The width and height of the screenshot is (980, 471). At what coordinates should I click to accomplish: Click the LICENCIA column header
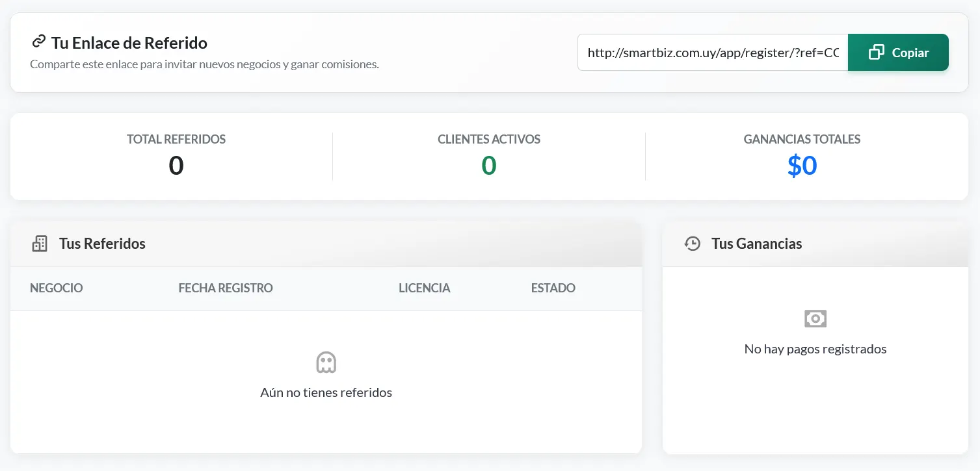tap(425, 288)
